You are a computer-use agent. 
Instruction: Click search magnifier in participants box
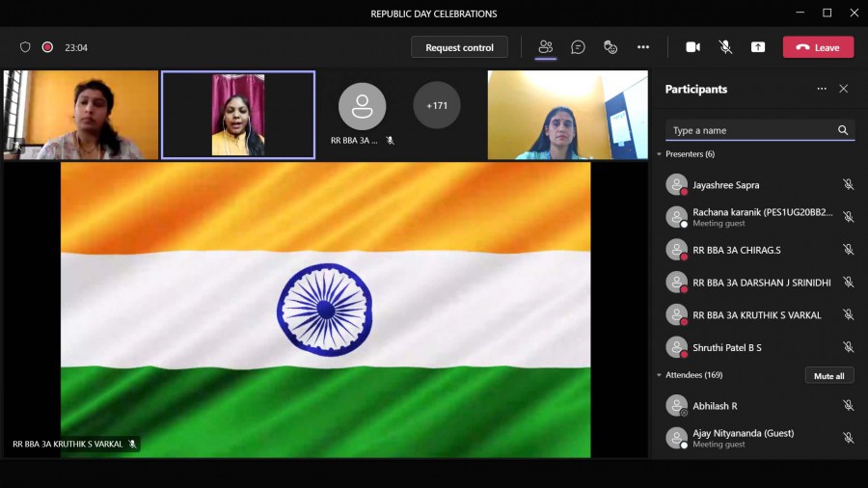pos(843,130)
